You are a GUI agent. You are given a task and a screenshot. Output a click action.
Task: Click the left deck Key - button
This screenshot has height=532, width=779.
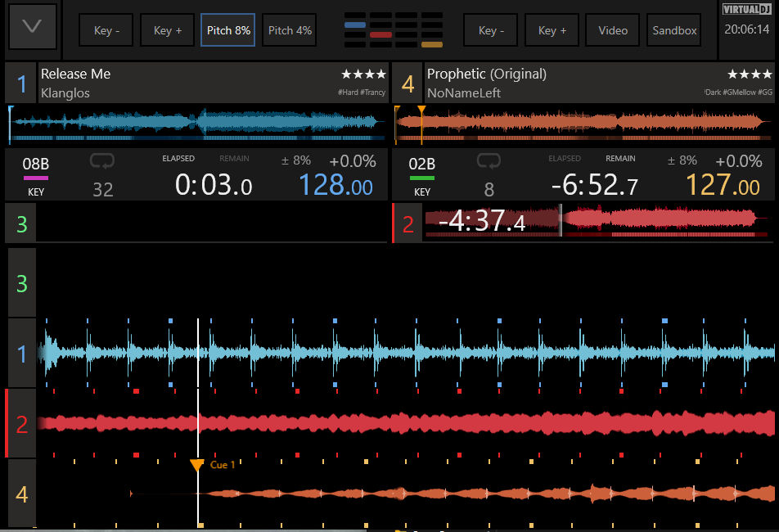pyautogui.click(x=106, y=30)
